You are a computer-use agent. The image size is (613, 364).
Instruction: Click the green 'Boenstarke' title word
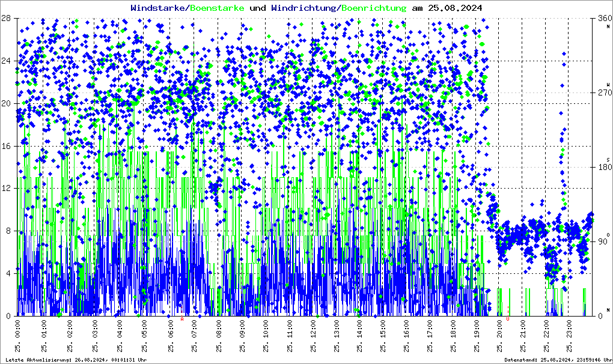point(217,8)
